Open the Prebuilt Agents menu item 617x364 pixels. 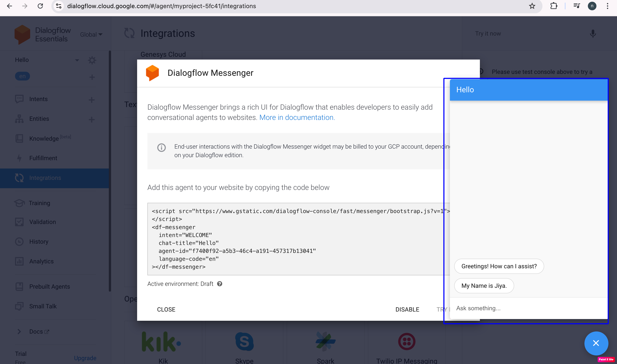(49, 286)
